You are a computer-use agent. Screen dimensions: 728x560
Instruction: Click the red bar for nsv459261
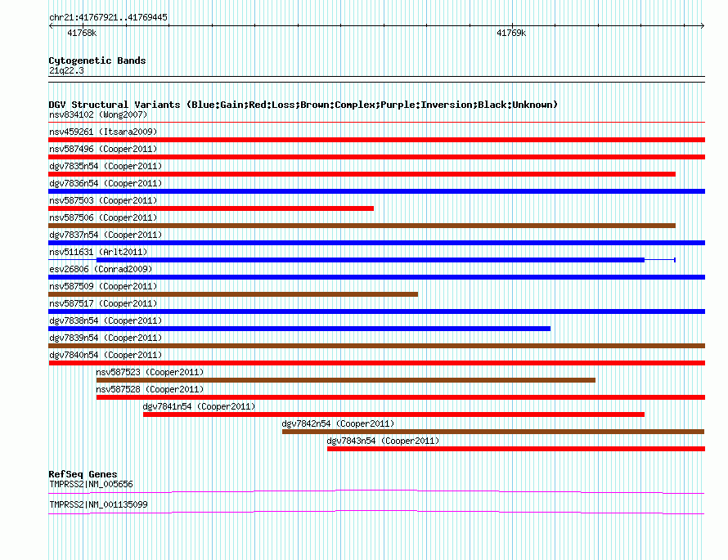[x=376, y=140]
